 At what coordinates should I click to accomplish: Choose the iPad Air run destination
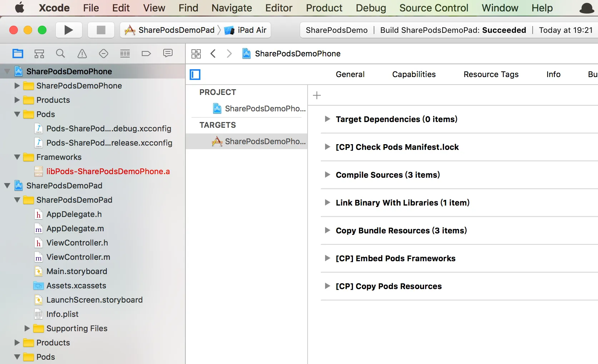pos(245,30)
